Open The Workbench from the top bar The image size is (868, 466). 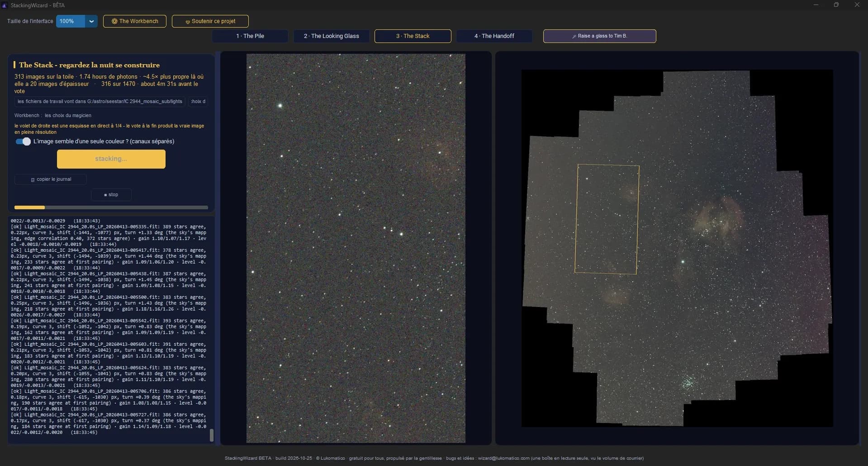point(135,21)
